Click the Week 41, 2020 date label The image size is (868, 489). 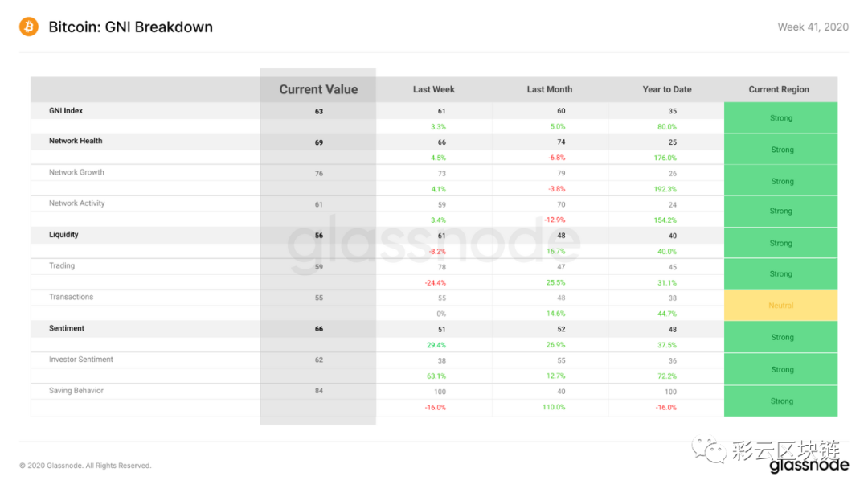click(x=813, y=27)
